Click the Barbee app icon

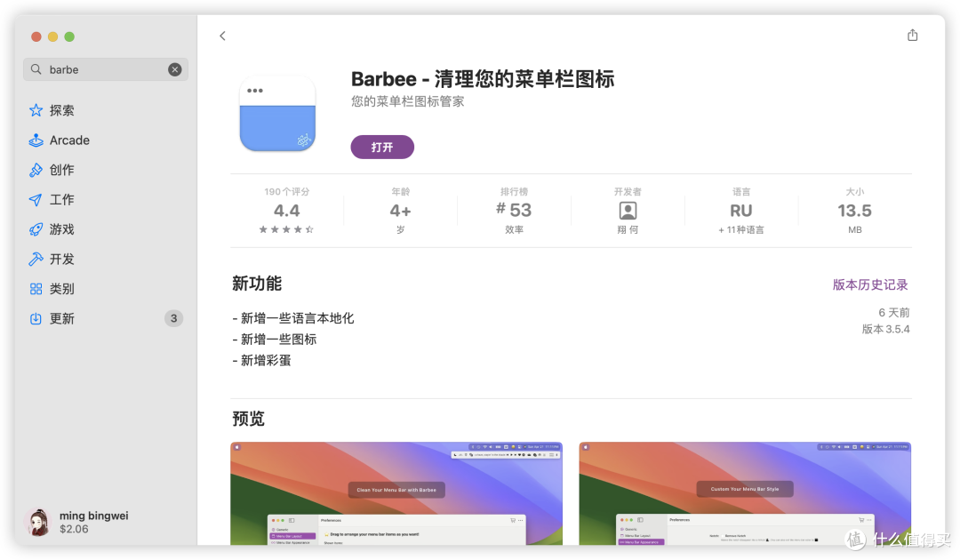coord(277,113)
